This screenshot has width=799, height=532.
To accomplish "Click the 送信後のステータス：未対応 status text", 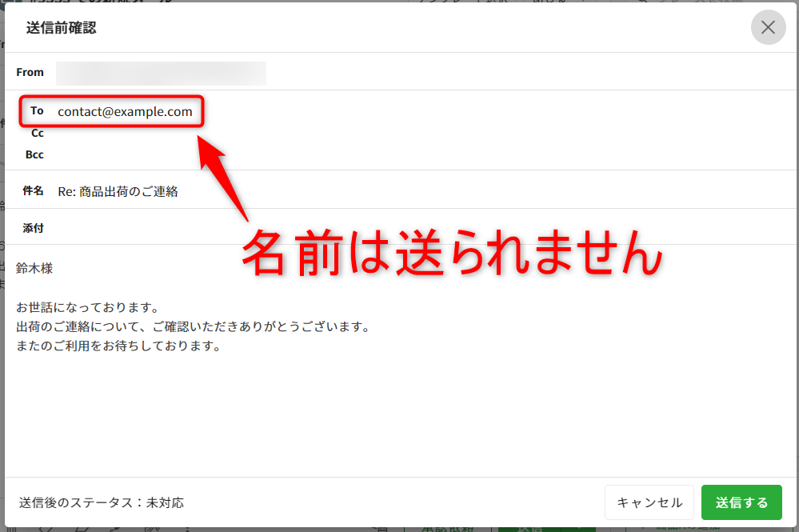I will (102, 502).
